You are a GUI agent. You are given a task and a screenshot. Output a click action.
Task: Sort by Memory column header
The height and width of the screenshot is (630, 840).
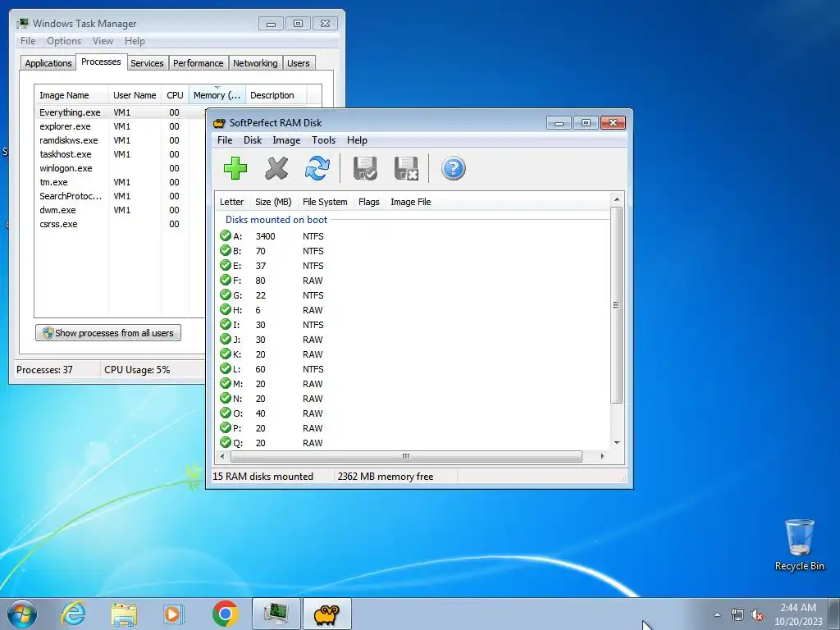[217, 95]
